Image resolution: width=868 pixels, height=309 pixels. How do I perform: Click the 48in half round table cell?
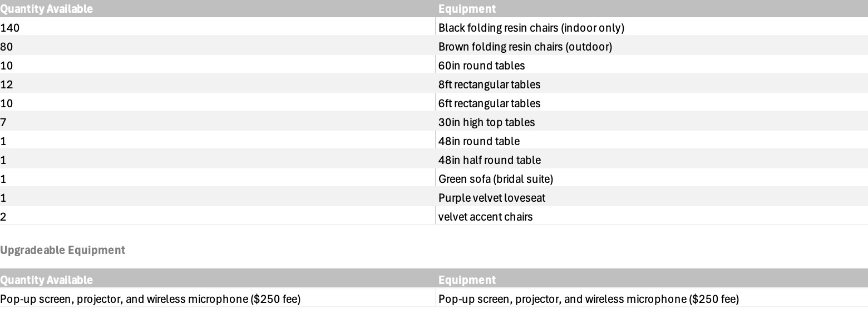point(489,160)
